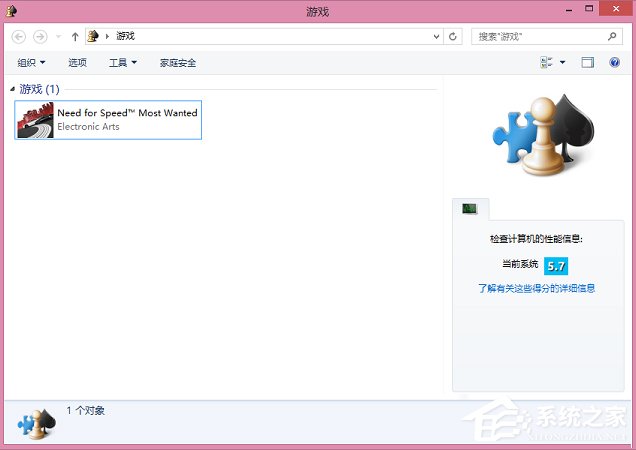636x450 pixels.
Task: Focus the 搜索"游戏" search box
Action: (546, 37)
